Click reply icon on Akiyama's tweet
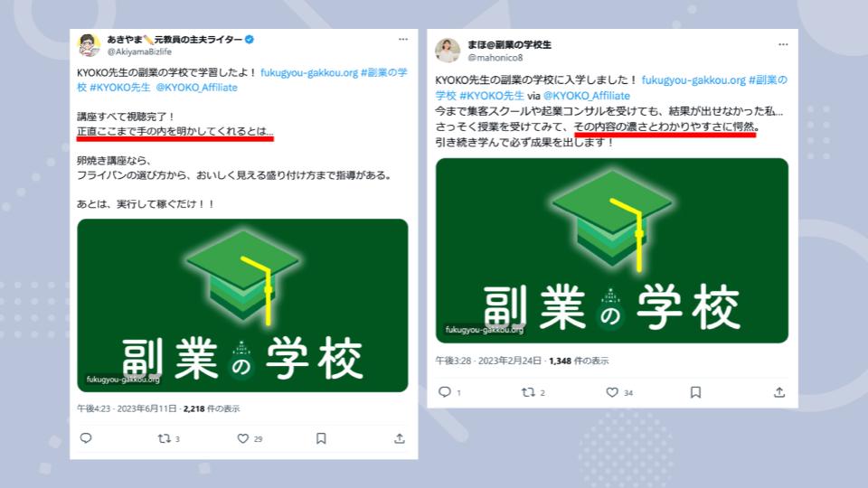This screenshot has width=868, height=488. click(86, 438)
